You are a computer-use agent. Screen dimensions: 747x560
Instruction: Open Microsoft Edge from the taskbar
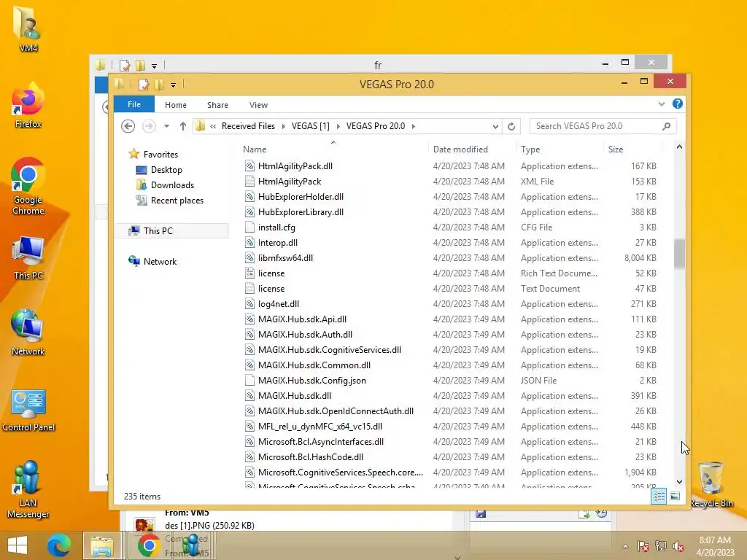tap(59, 545)
